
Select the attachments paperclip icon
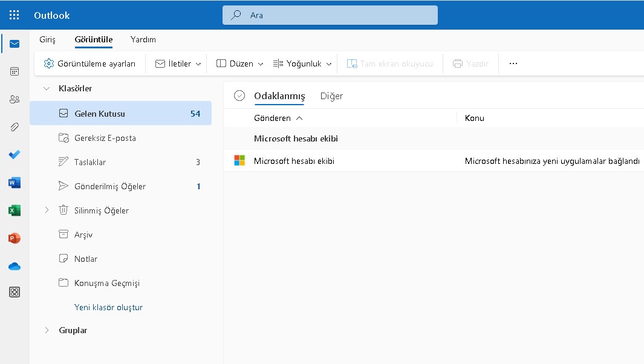coord(15,126)
